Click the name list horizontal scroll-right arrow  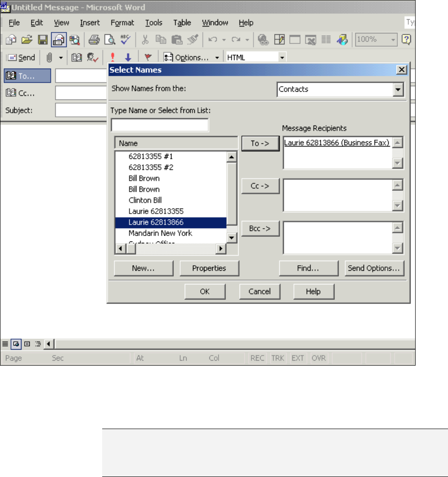221,248
